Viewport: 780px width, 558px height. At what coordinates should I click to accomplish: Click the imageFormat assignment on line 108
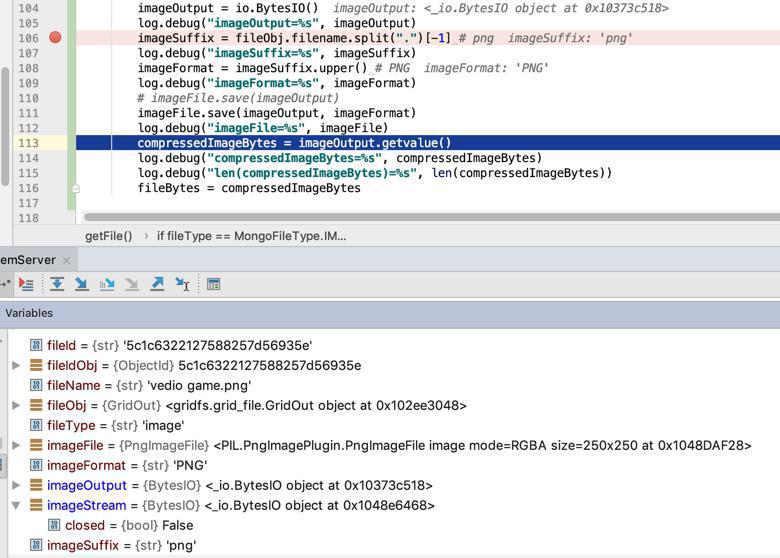click(x=252, y=68)
